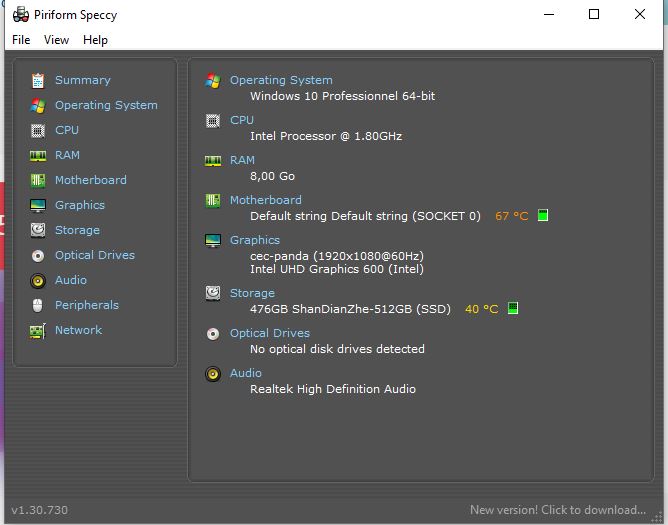The image size is (668, 525).
Task: Click the motherboard green temperature indicator
Action: click(x=543, y=216)
